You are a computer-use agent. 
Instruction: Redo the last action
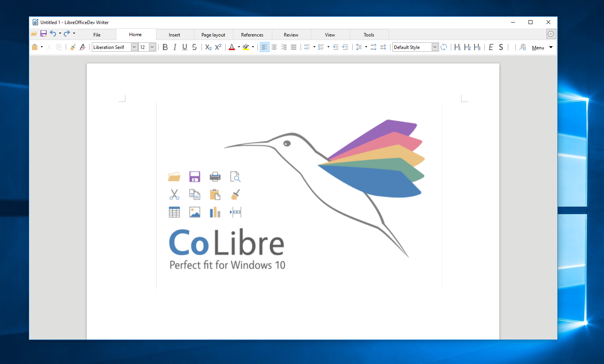[66, 33]
